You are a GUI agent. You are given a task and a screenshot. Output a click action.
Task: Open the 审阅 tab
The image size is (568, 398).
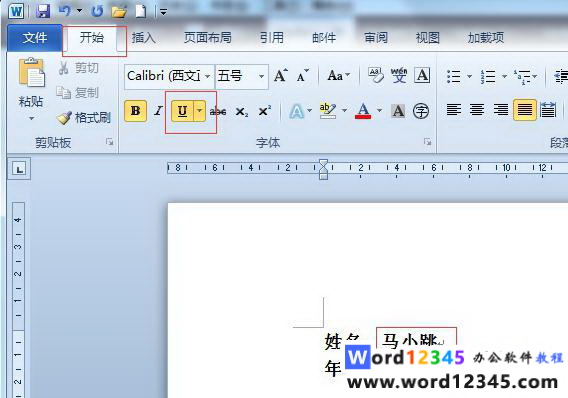click(x=376, y=38)
